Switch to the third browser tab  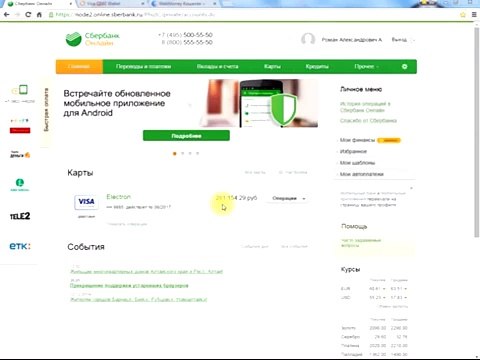[x=183, y=4]
